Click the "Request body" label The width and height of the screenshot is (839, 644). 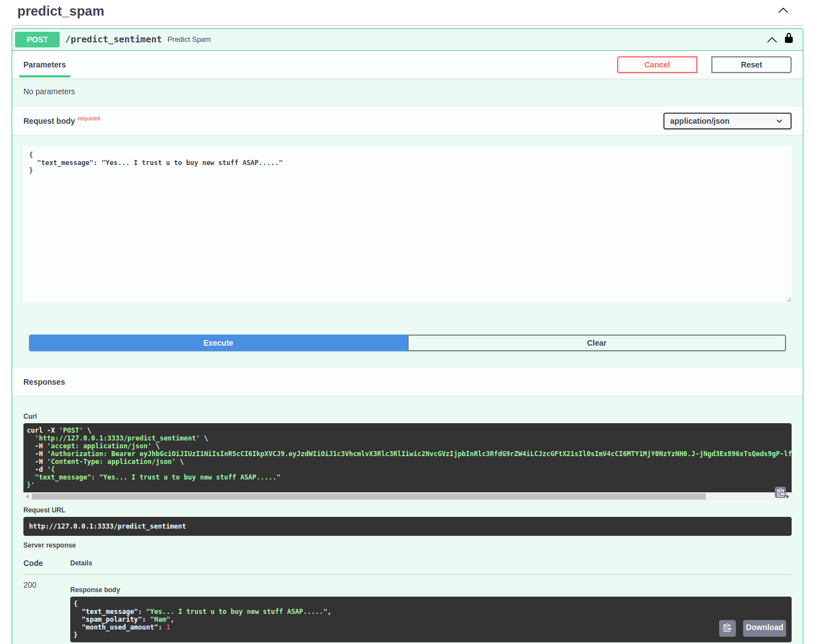[49, 121]
